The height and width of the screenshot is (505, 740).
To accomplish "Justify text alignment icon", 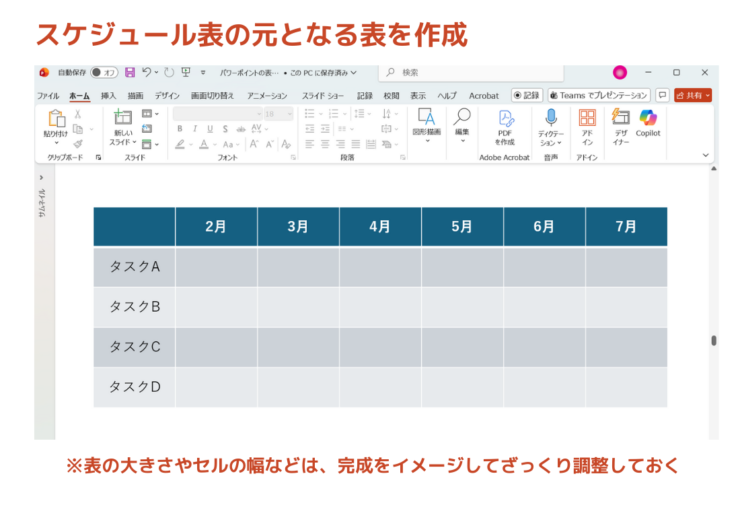I will click(x=356, y=144).
